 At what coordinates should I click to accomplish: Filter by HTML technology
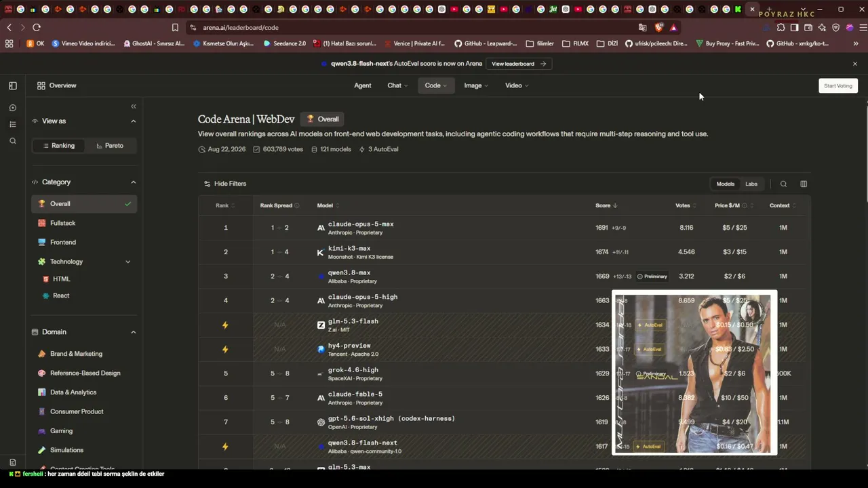(x=61, y=279)
